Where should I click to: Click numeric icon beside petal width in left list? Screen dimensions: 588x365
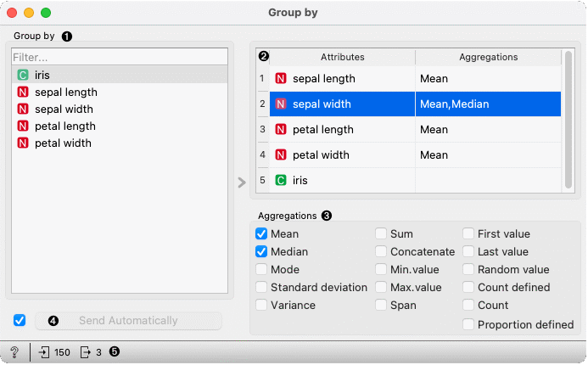tap(23, 143)
